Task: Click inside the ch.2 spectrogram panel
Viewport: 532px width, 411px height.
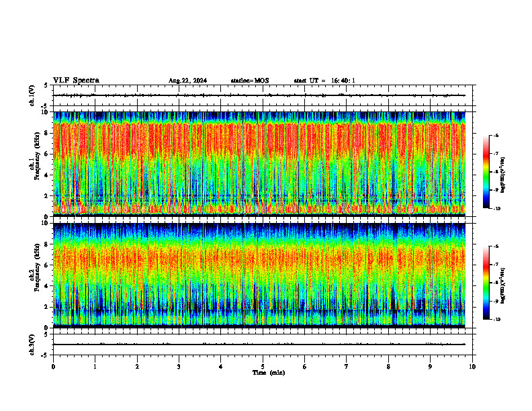Action: pos(259,275)
